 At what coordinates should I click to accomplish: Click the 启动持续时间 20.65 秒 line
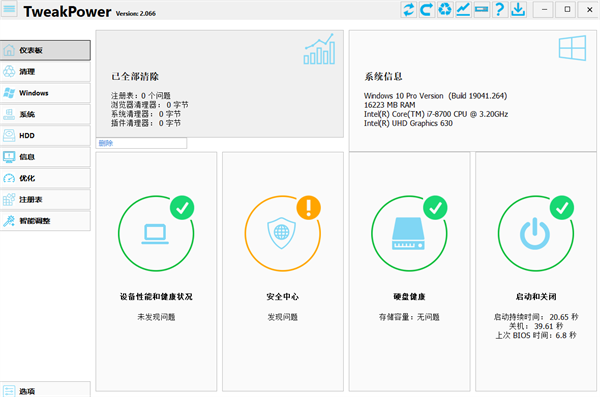536,317
